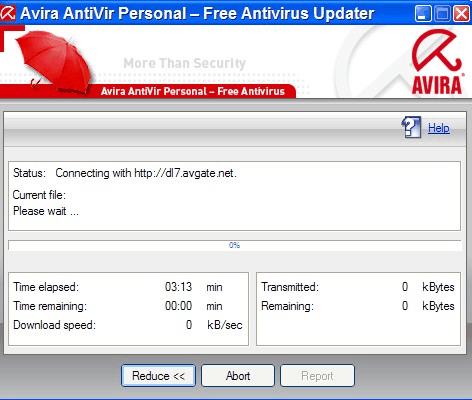Image resolution: width=472 pixels, height=400 pixels.
Task: Click the 0% update progress bar
Action: (x=235, y=245)
